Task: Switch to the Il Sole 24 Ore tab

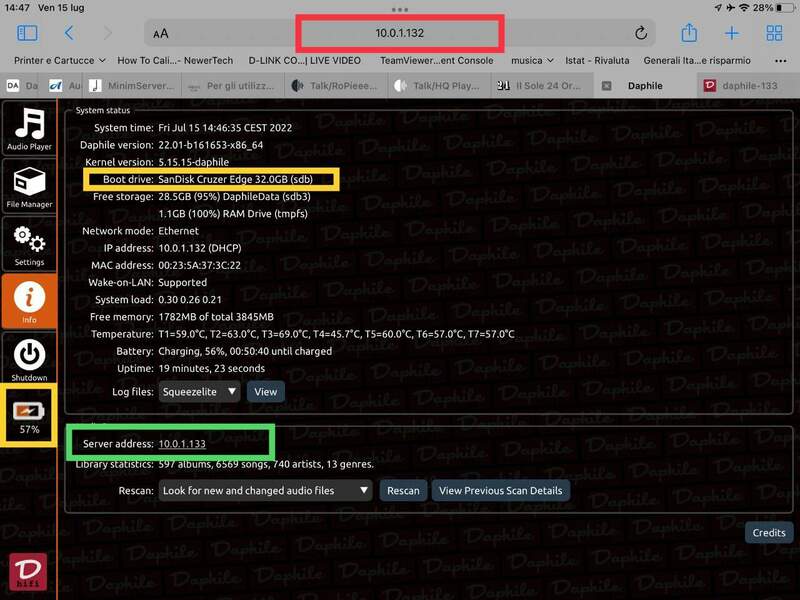Action: coord(543,86)
